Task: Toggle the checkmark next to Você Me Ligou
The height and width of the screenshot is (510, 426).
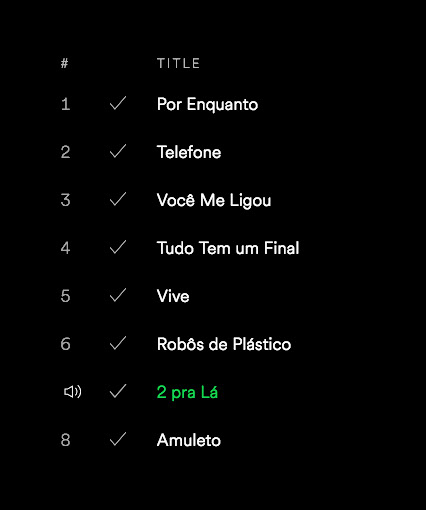Action: [x=118, y=199]
